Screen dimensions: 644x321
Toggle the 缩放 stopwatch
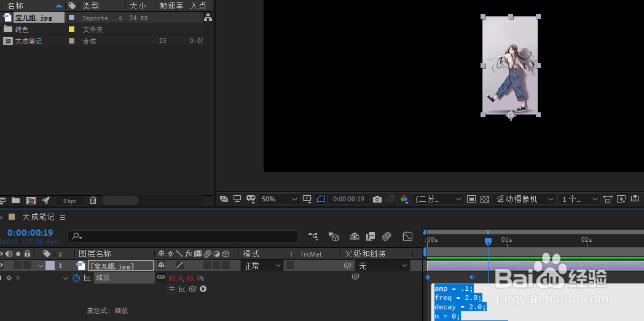point(76,277)
